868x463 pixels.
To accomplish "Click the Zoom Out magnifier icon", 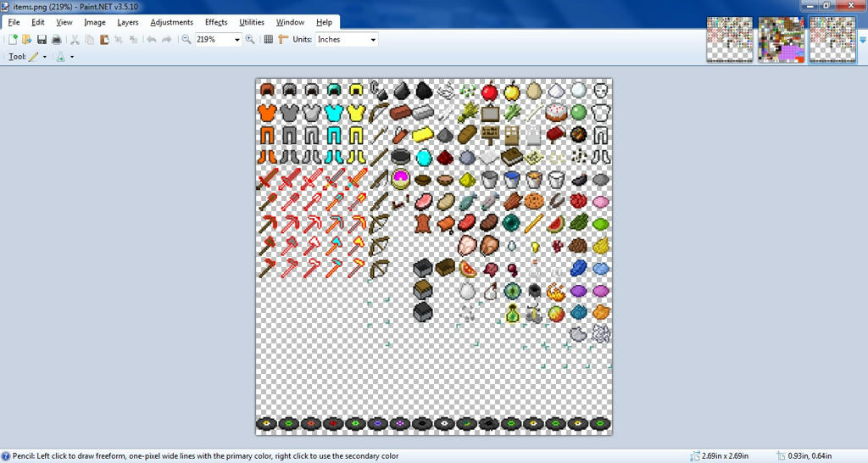I will (x=186, y=40).
